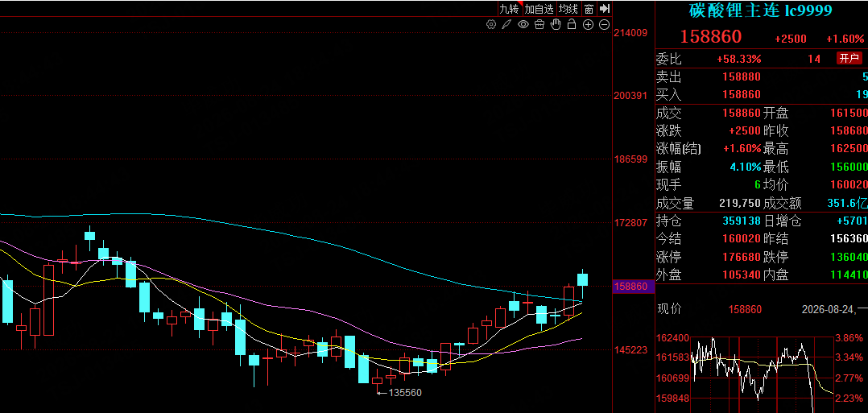Zoom out with the circled minus icon

(x=605, y=24)
